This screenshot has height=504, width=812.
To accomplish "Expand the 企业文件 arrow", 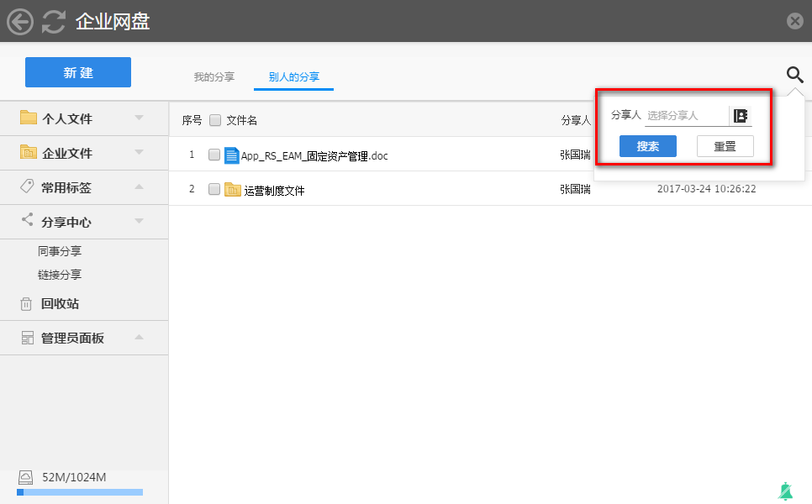I will pyautogui.click(x=139, y=153).
